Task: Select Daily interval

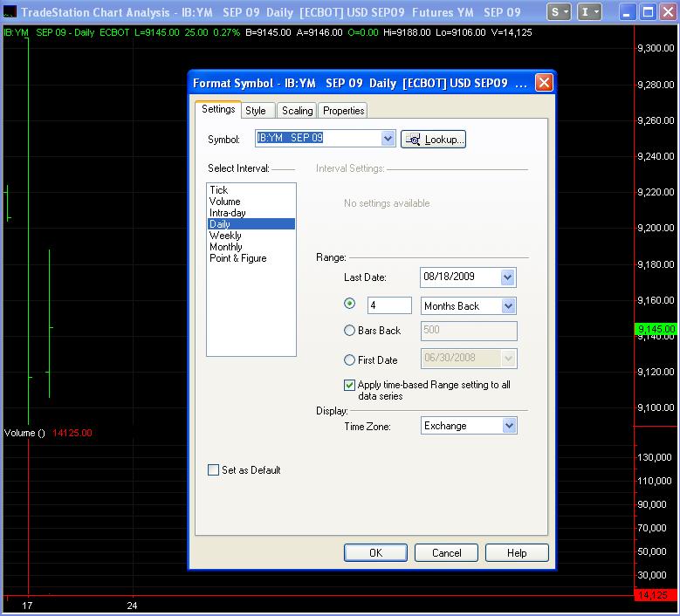Action: click(251, 223)
